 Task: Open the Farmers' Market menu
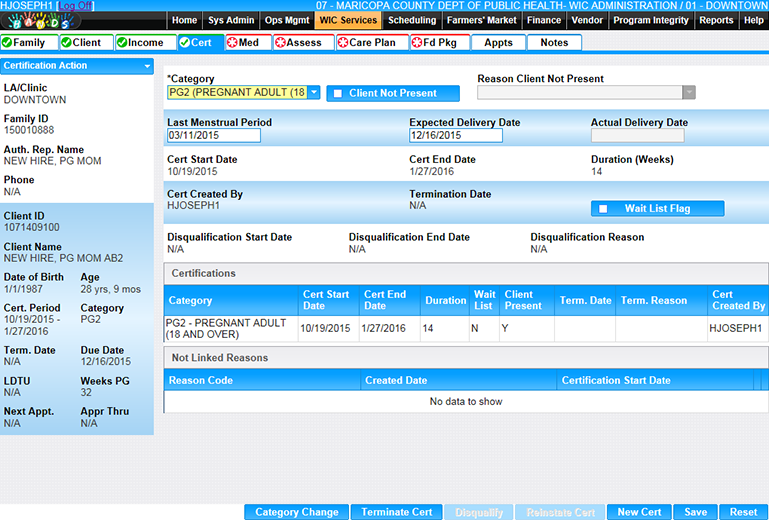point(482,20)
